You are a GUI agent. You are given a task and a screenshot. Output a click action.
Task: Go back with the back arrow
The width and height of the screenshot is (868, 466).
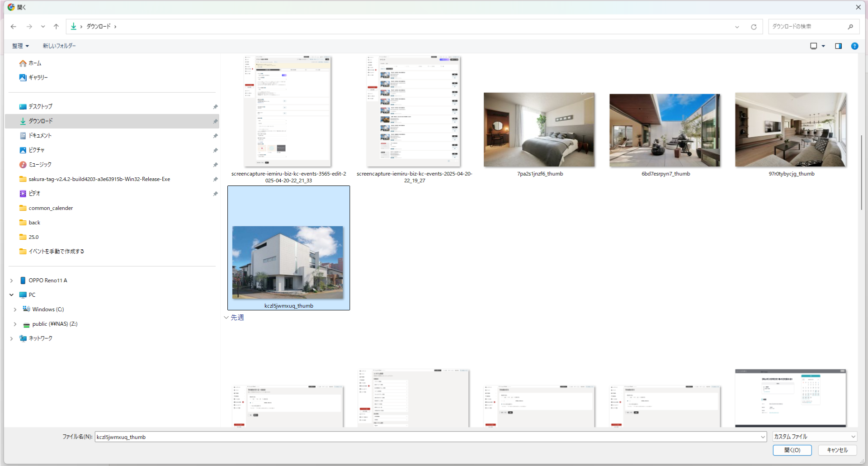click(14, 27)
